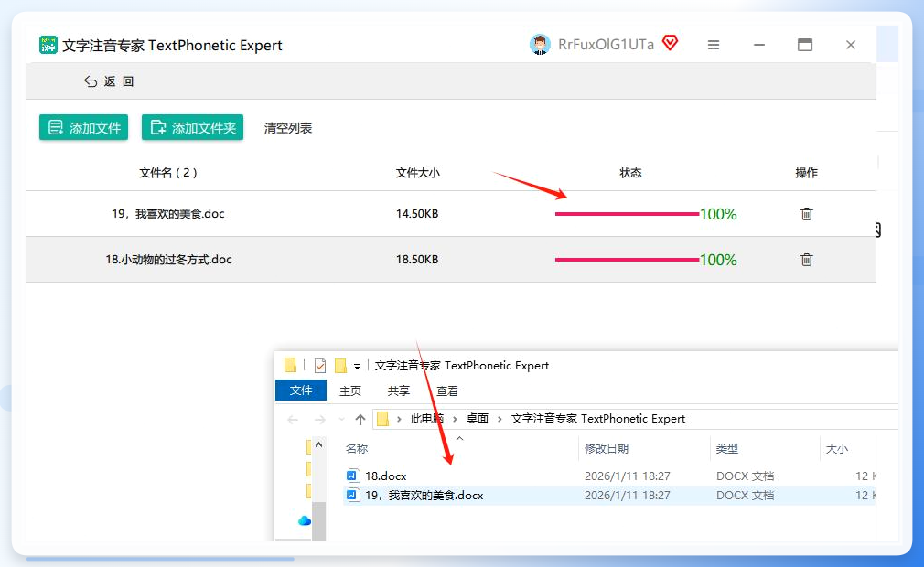Viewport: 924px width, 567px height.
Task: Select the 19，我喜欢的美食.docx file in Explorer
Action: point(424,495)
